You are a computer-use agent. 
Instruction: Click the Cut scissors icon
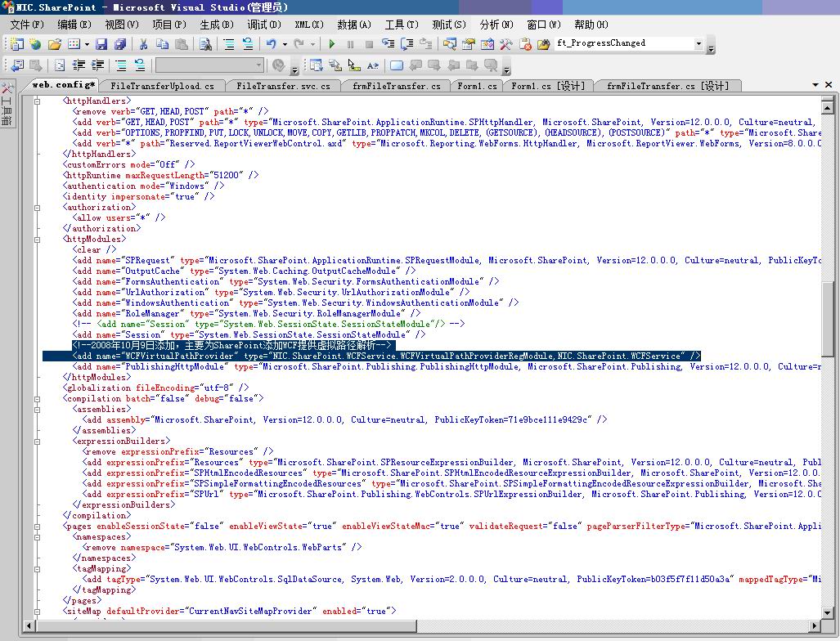[143, 44]
